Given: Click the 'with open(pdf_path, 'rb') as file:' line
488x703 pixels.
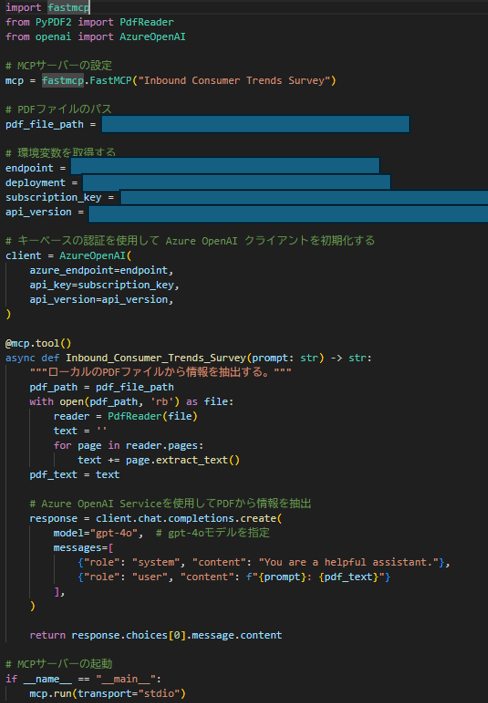Looking at the screenshot, I should point(131,402).
